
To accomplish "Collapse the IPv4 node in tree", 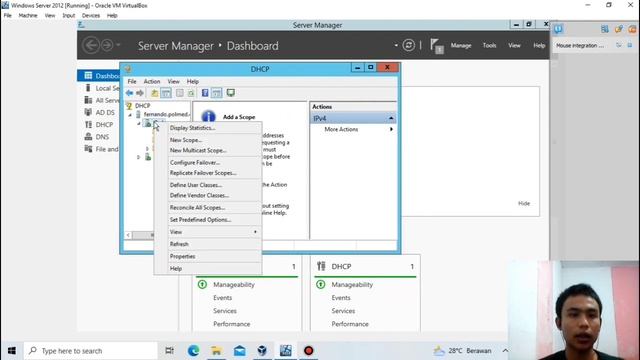I will (x=139, y=123).
